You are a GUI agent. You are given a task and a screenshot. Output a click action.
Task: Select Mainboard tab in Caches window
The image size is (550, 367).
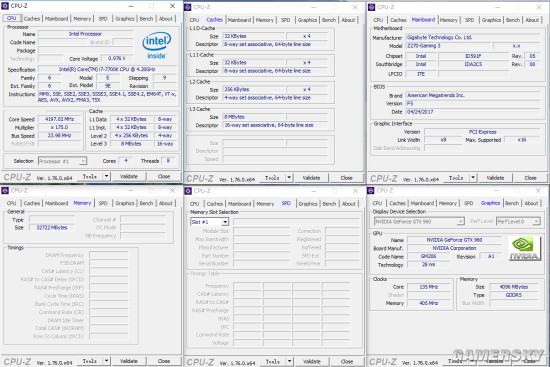pyautogui.click(x=239, y=20)
